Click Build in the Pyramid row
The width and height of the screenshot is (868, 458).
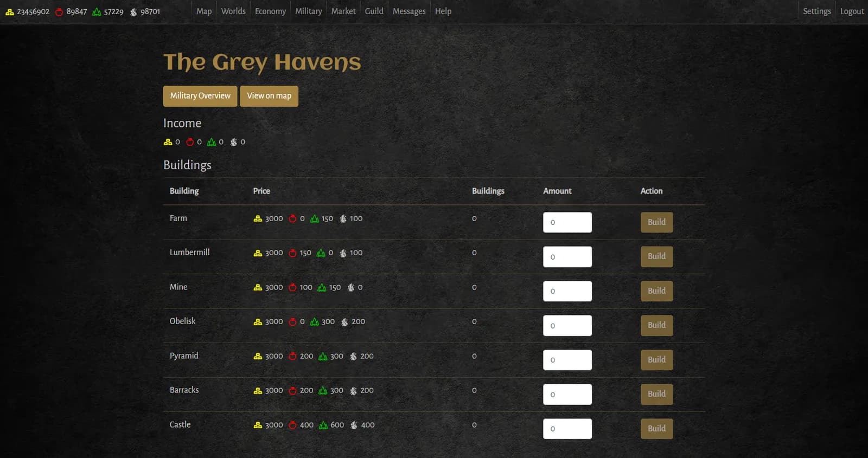click(656, 360)
